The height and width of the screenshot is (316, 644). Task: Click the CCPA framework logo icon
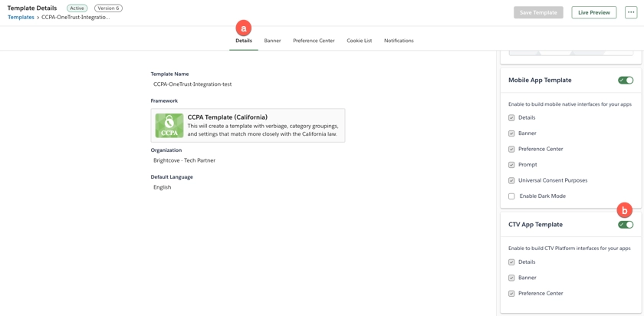pos(169,125)
